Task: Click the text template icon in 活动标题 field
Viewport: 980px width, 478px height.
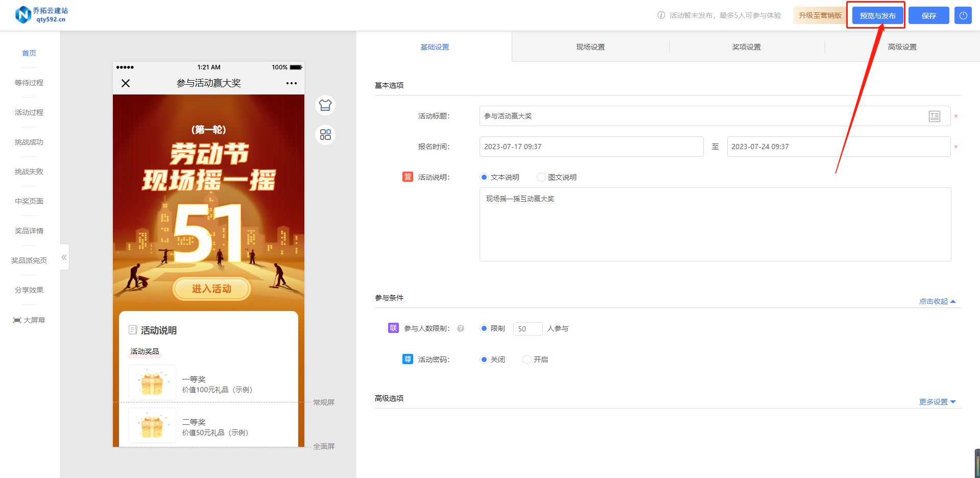Action: tap(934, 116)
